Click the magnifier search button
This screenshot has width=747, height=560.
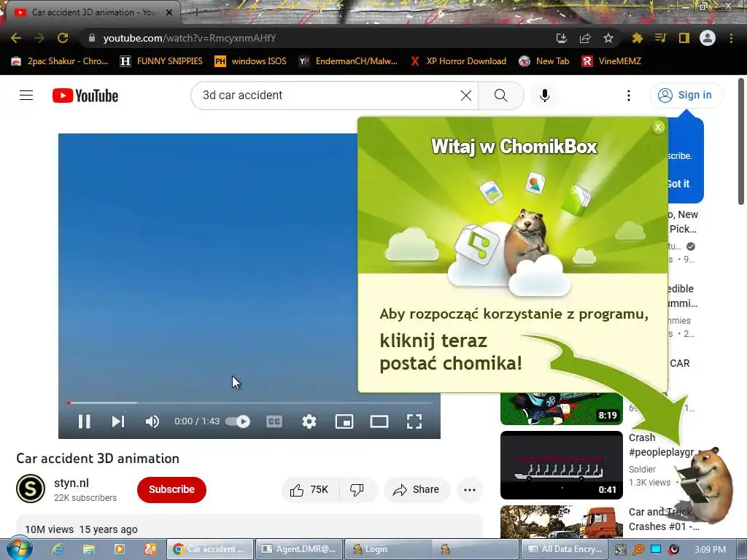click(x=500, y=96)
